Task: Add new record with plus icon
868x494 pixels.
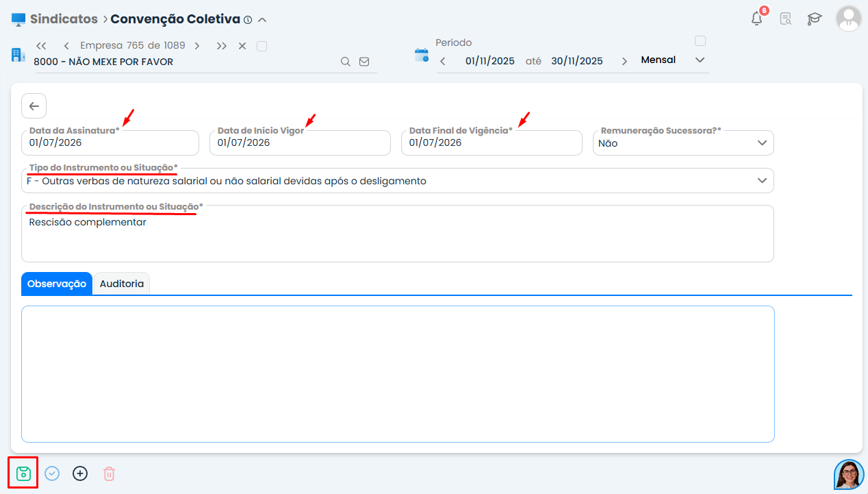Action: coord(80,473)
